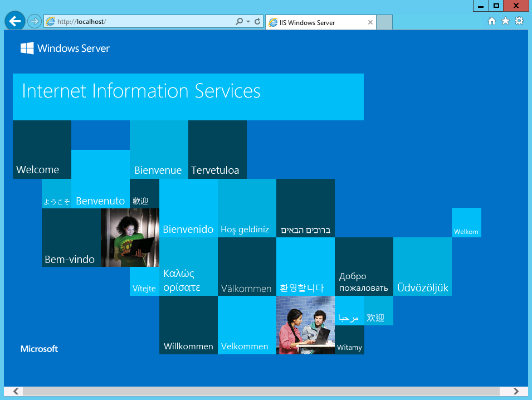Open the Home page icon
This screenshot has width=532, height=400.
[492, 21]
